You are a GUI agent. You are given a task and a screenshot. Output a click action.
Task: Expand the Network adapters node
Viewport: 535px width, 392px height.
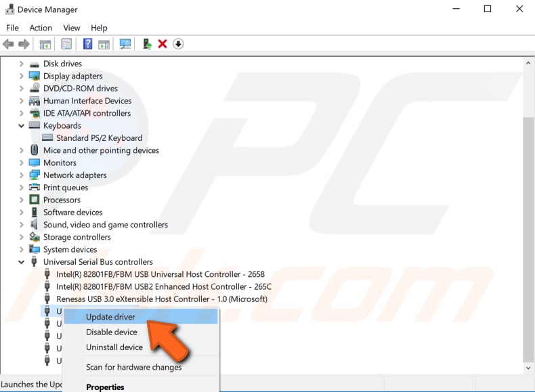(x=21, y=175)
